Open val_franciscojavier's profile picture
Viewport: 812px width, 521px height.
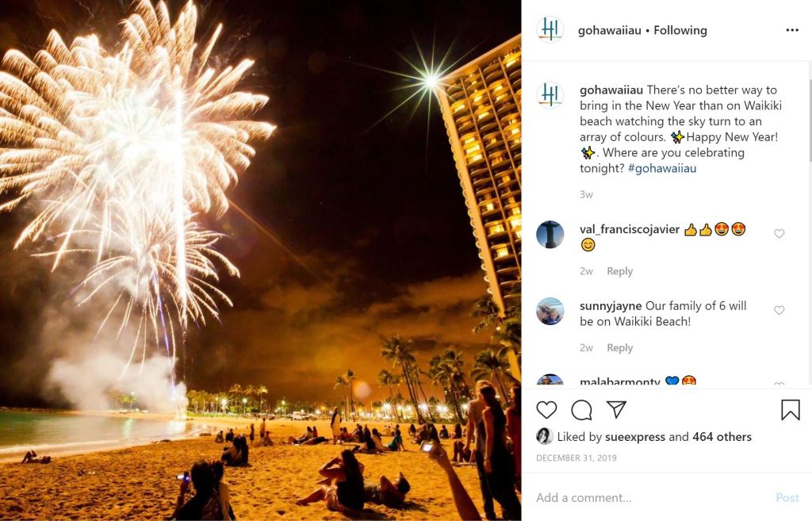[x=550, y=234]
